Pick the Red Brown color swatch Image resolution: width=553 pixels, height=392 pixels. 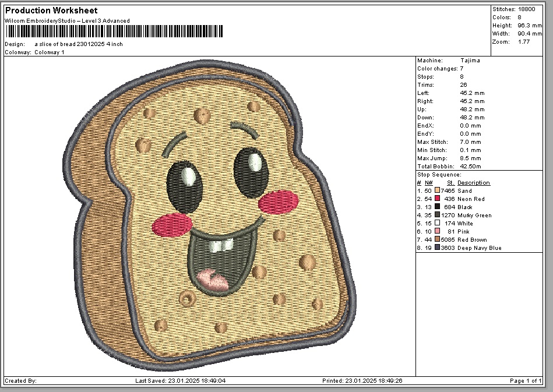click(x=437, y=239)
